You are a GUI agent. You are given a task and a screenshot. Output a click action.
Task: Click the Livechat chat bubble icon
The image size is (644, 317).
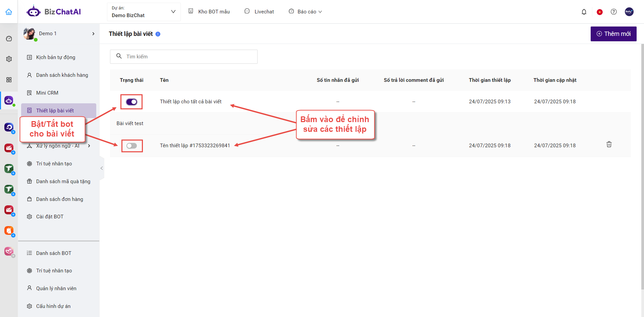point(247,11)
